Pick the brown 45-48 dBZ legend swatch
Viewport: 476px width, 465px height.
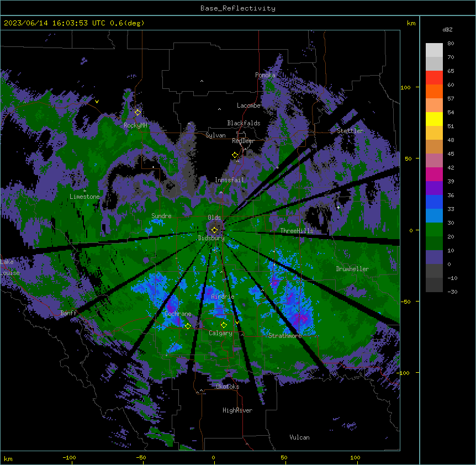coord(434,146)
